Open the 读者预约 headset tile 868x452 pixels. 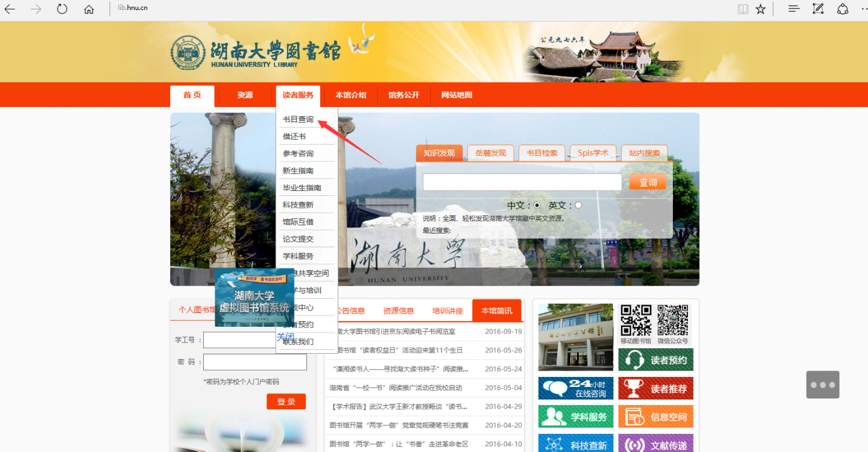[x=655, y=360]
